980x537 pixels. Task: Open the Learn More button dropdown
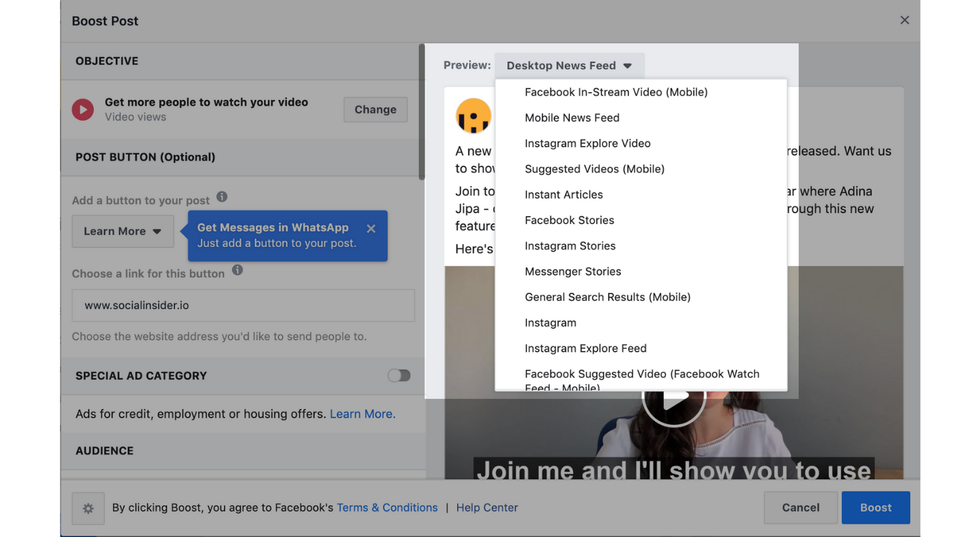click(123, 231)
